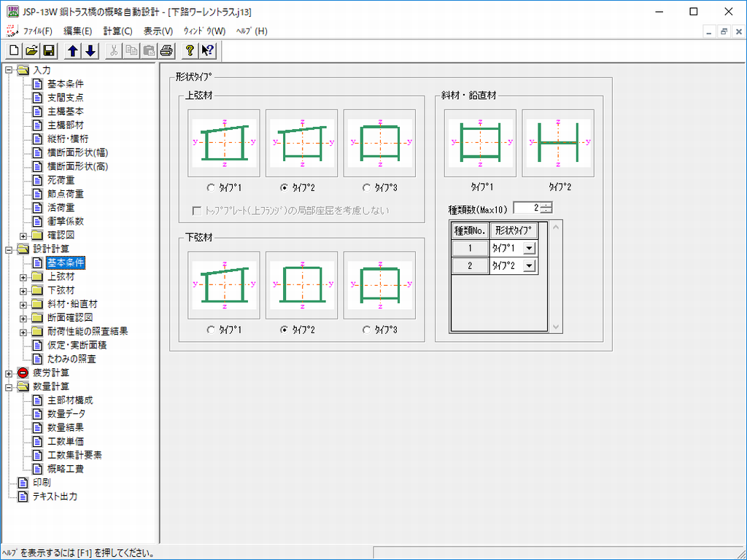Select lower chord タイプ3 radio button
The image size is (747, 560).
point(367,330)
